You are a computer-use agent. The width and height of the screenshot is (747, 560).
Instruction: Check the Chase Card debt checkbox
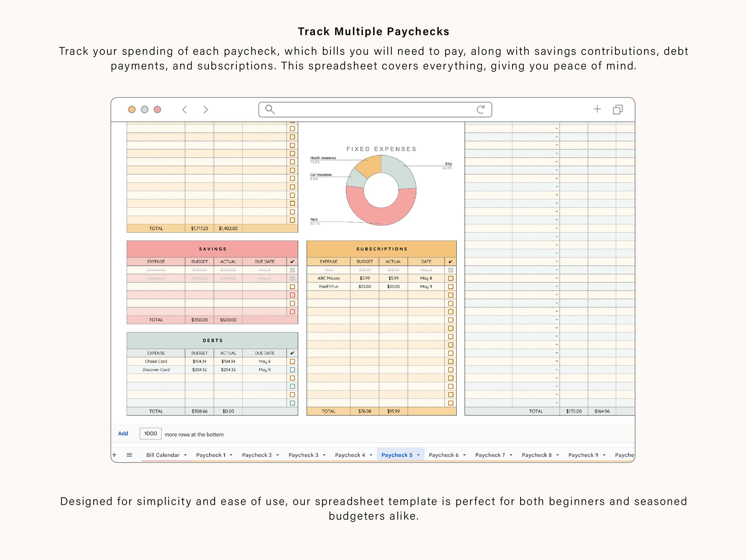pyautogui.click(x=293, y=361)
